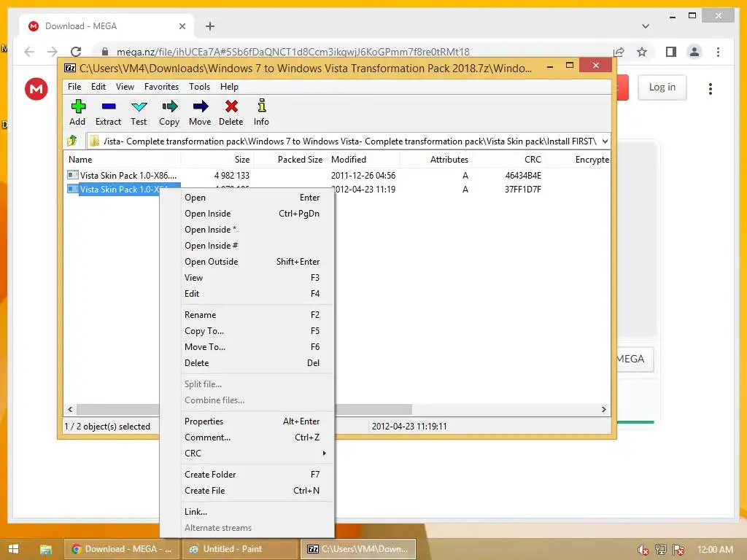Image resolution: width=747 pixels, height=560 pixels.
Task: Choose Delete in context menu
Action: pyautogui.click(x=253, y=363)
